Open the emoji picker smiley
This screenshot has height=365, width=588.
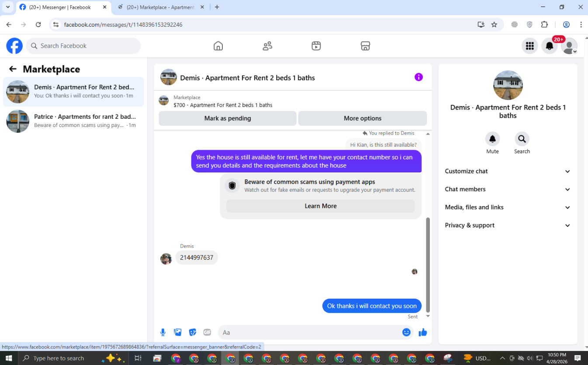coord(406,332)
